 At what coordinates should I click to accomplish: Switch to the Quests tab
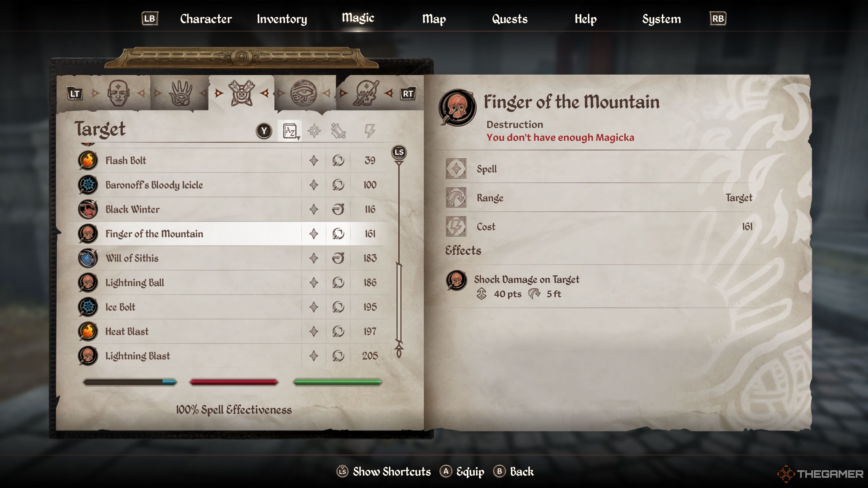509,19
